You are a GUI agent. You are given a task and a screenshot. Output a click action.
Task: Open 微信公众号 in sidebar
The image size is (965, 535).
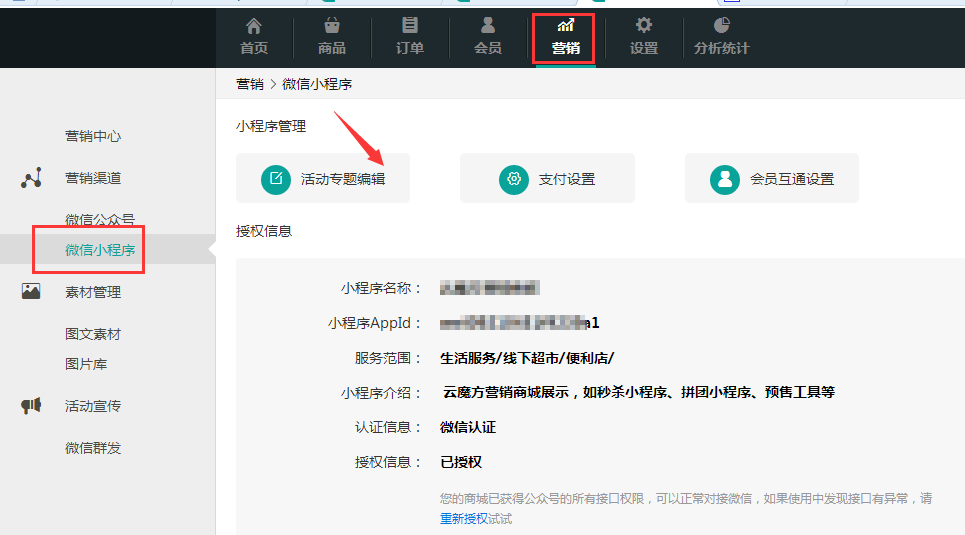click(100, 220)
